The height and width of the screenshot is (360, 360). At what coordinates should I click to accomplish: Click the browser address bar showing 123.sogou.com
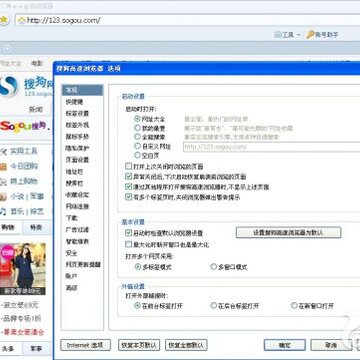187,21
